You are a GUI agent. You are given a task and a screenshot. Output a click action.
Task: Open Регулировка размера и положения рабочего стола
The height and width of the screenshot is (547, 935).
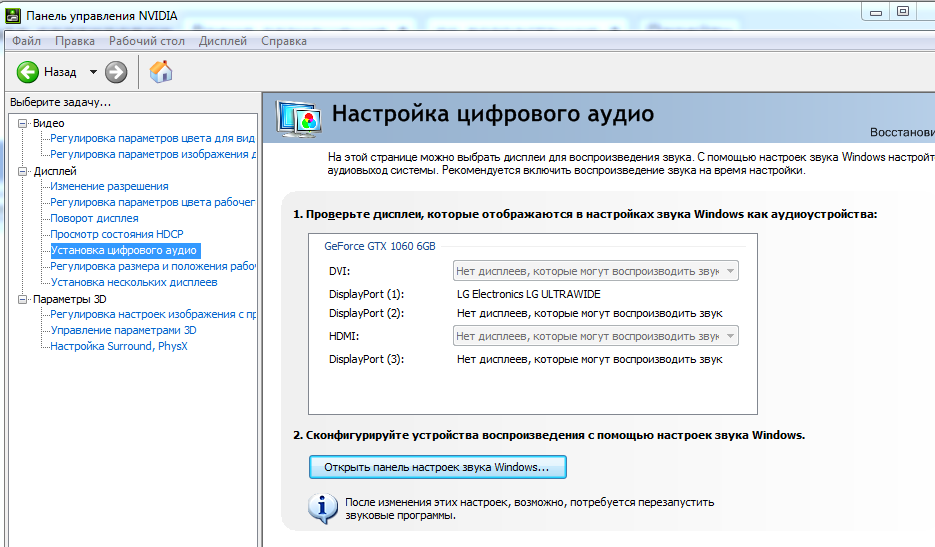[153, 267]
